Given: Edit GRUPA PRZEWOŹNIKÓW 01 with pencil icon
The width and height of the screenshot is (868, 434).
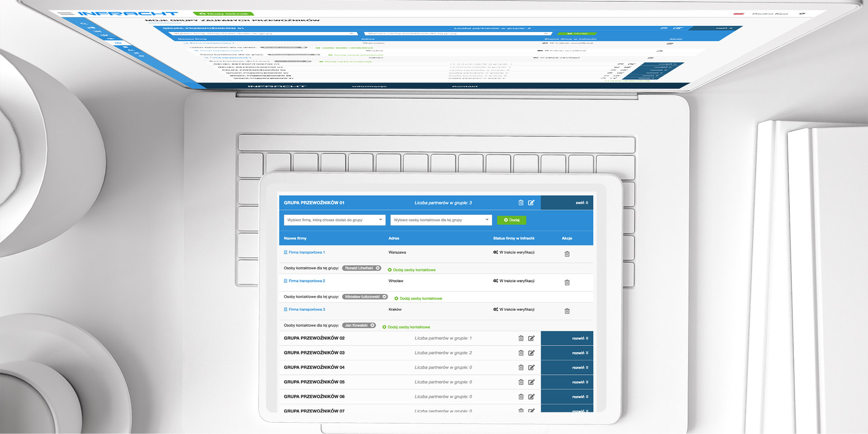Looking at the screenshot, I should click(531, 203).
